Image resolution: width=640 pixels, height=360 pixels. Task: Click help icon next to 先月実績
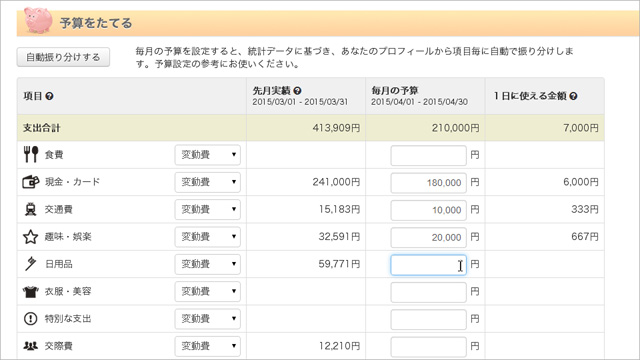click(297, 91)
